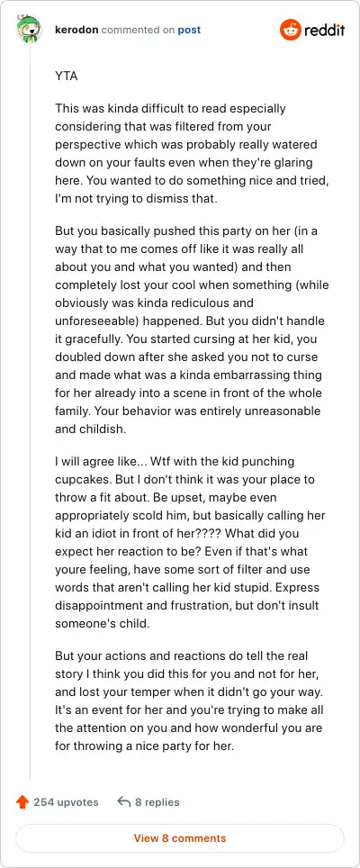360x868 pixels.
Task: Open the "8 replies" label
Action: [x=157, y=801]
